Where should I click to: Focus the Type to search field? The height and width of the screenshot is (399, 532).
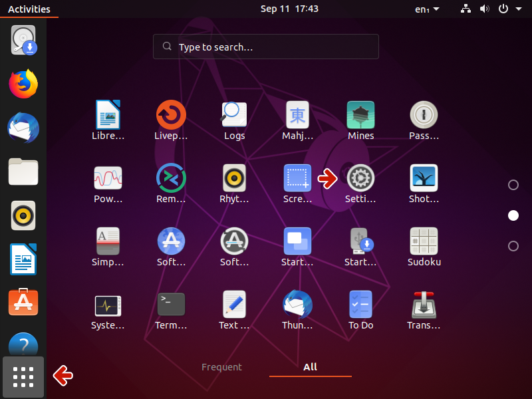pyautogui.click(x=266, y=47)
